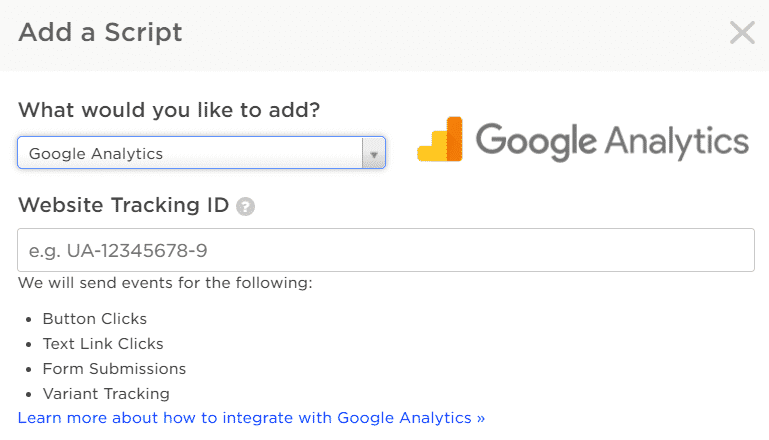Open the Learn more about Google Analytics link
The height and width of the screenshot is (440, 769).
click(252, 418)
